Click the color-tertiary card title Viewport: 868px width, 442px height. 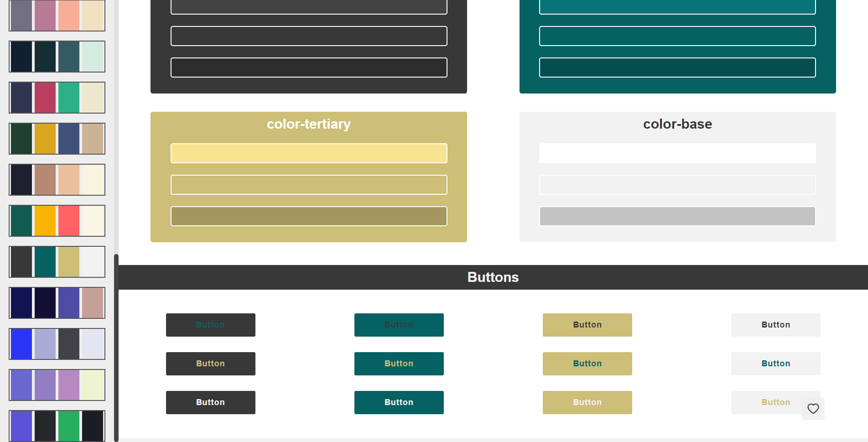[308, 124]
